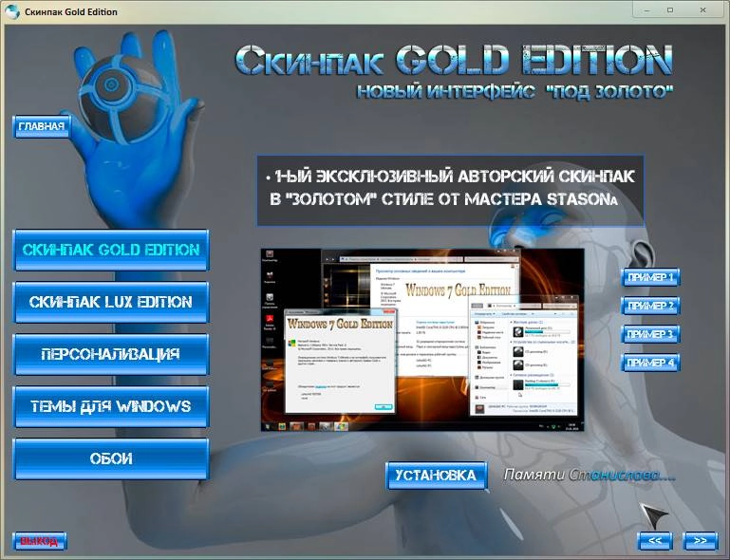The height and width of the screenshot is (560, 730).
Task: Go to previous page with << arrow
Action: 655,541
